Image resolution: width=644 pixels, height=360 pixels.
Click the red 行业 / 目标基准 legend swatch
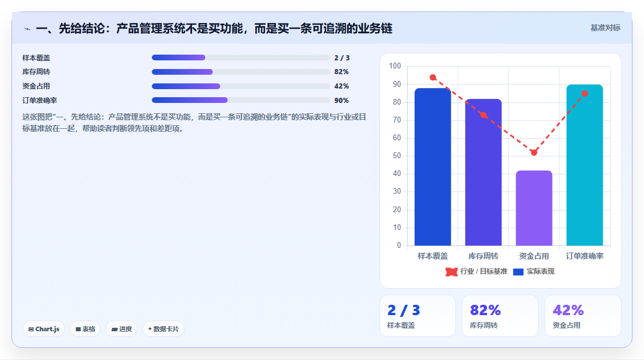(x=451, y=271)
